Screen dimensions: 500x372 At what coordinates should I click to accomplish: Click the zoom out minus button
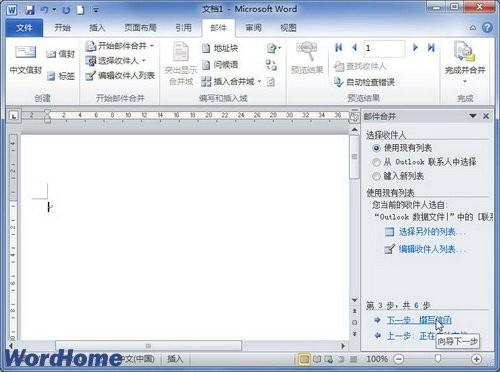tap(398, 359)
